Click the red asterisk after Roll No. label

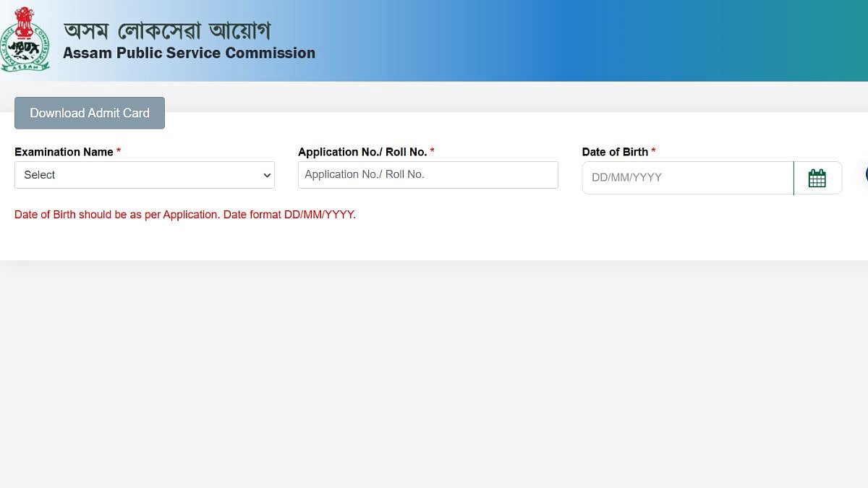433,151
